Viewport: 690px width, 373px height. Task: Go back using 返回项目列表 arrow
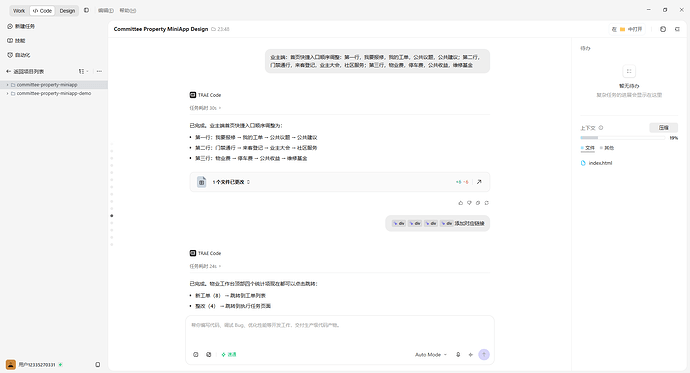[x=8, y=71]
